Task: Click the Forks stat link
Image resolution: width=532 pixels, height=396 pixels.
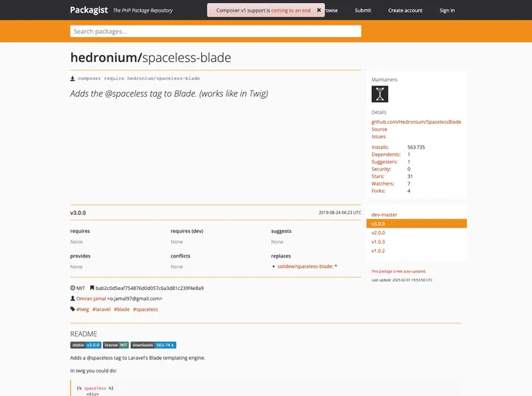Action: 378,191
